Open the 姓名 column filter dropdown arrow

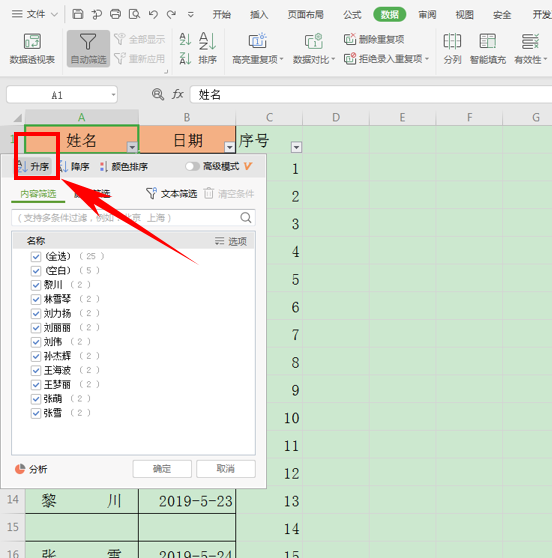click(132, 147)
